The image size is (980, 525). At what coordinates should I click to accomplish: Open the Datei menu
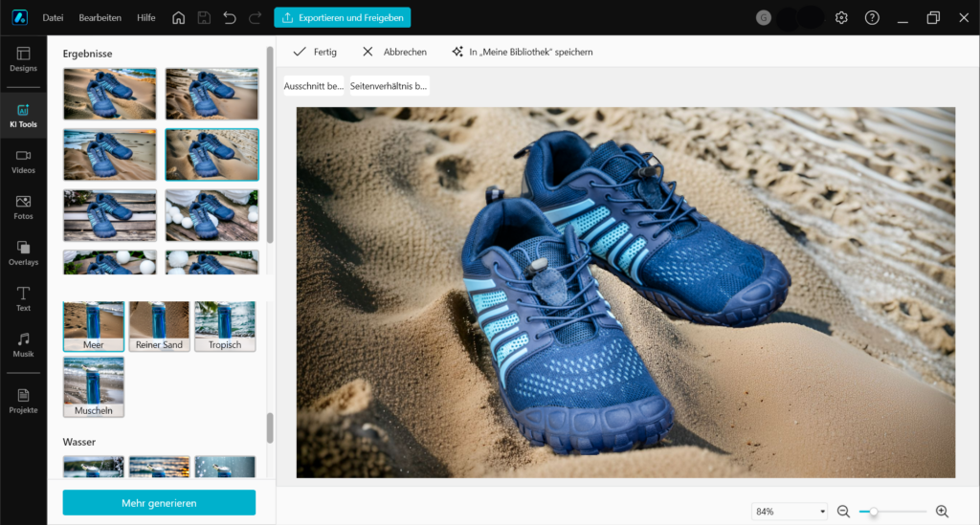click(x=54, y=18)
